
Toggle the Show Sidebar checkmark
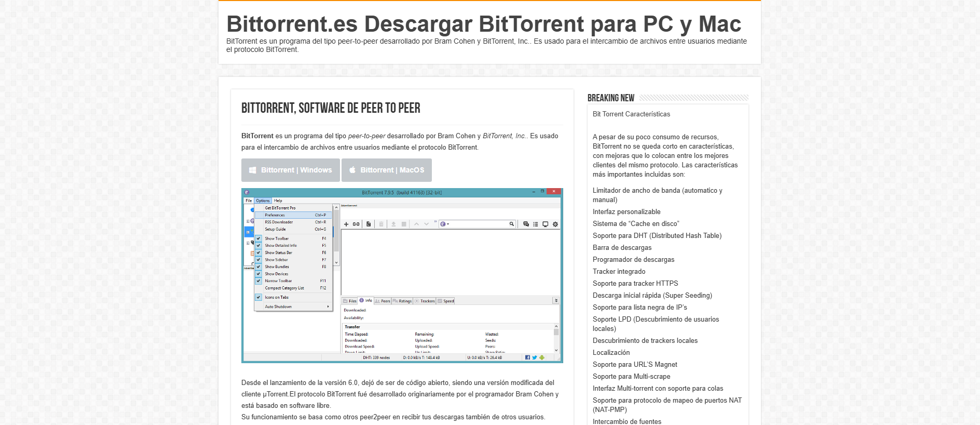pyautogui.click(x=258, y=260)
